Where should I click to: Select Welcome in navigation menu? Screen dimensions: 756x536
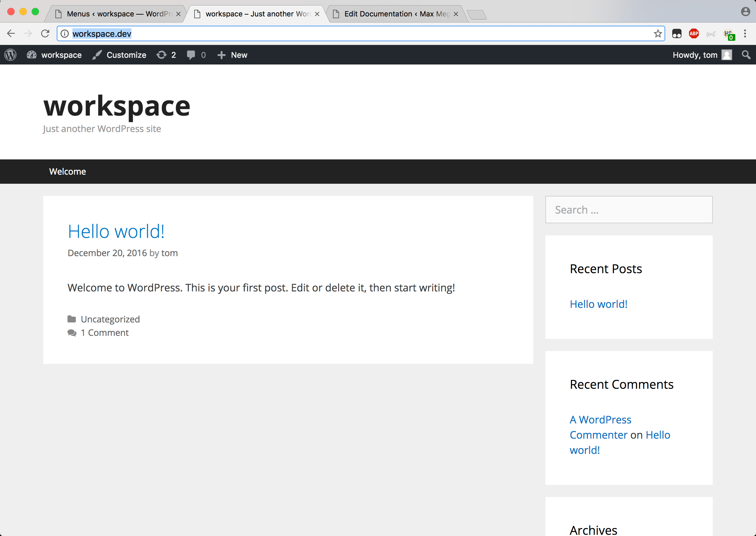point(67,172)
